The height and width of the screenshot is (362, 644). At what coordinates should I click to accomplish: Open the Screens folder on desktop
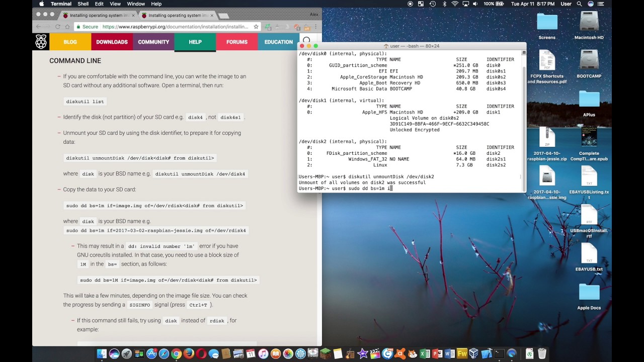point(547,25)
